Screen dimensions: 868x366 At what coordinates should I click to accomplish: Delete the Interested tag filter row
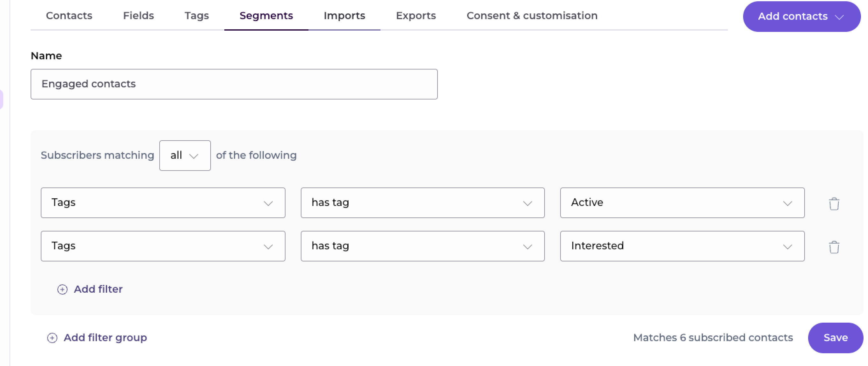pyautogui.click(x=834, y=247)
